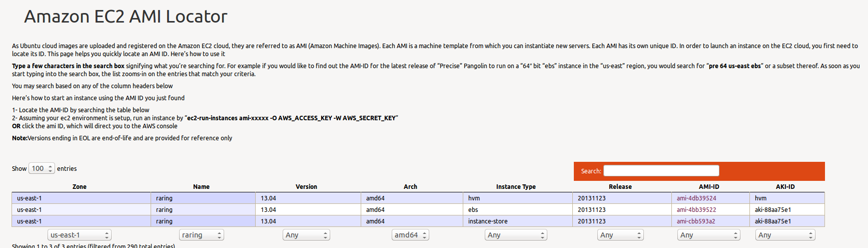The height and width of the screenshot is (248, 868).
Task: Open the Instance Type filter dropdown
Action: [516, 235]
